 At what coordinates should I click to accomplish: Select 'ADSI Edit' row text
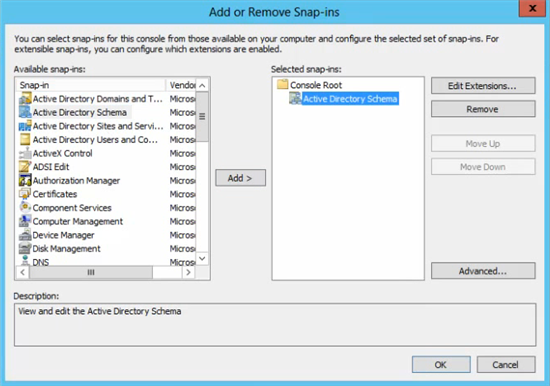pos(51,167)
